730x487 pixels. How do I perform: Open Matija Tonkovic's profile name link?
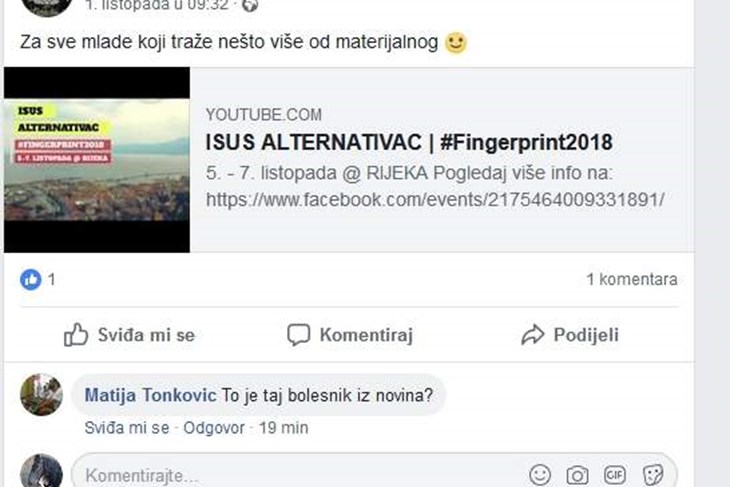coord(150,395)
